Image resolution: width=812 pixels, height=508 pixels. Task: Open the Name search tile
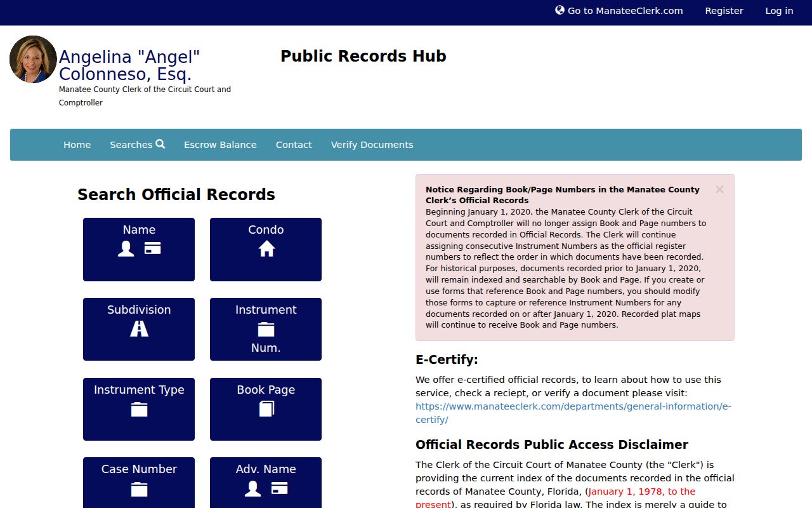coord(139,250)
